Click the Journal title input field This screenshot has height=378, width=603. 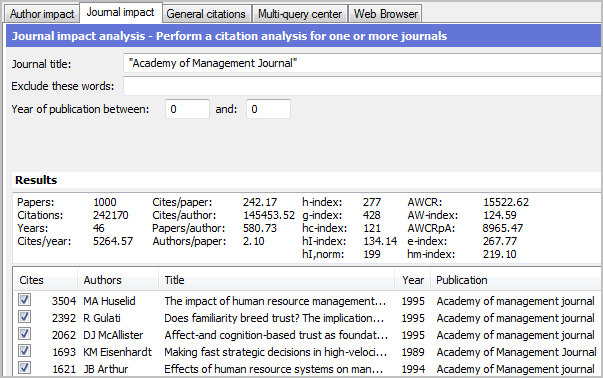coord(363,63)
